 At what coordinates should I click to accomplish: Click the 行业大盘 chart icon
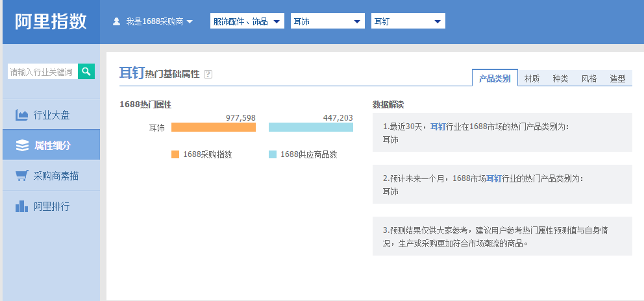22,115
